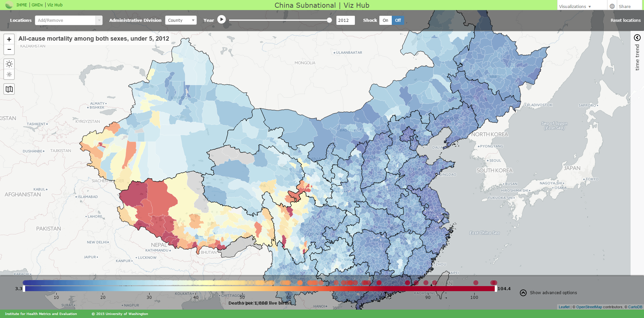Click the 'Deaths per 1,000 live births' label
644x318 pixels.
[260, 303]
